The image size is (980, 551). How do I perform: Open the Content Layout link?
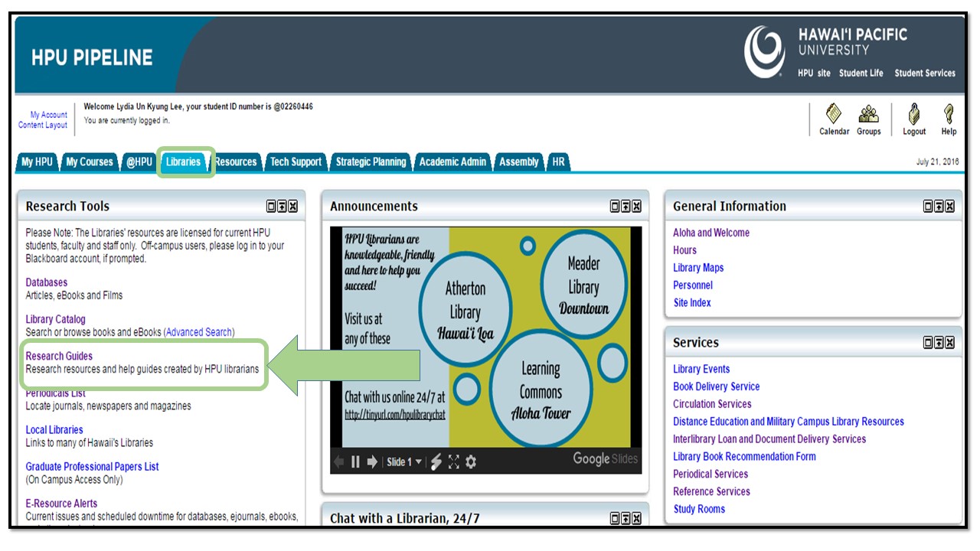43,125
